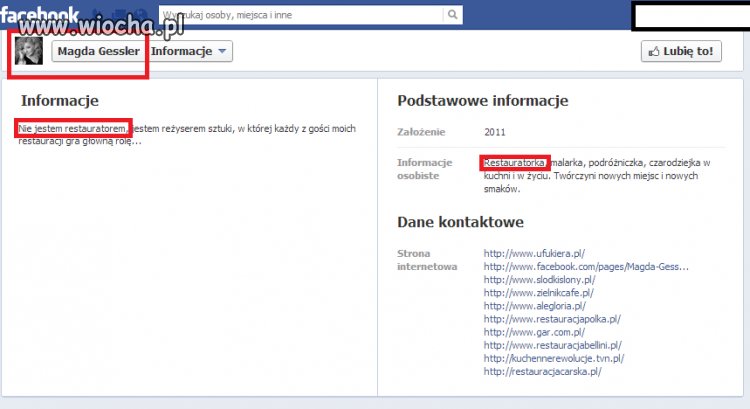Open the restauracjapolka.pl link
The width and height of the screenshot is (750, 409).
click(552, 319)
